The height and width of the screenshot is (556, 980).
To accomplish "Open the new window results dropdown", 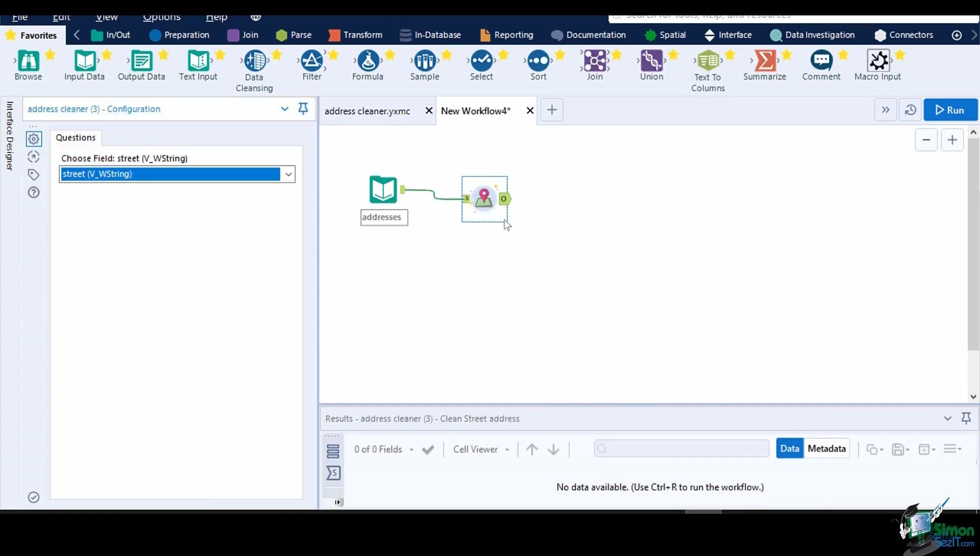I will [927, 449].
